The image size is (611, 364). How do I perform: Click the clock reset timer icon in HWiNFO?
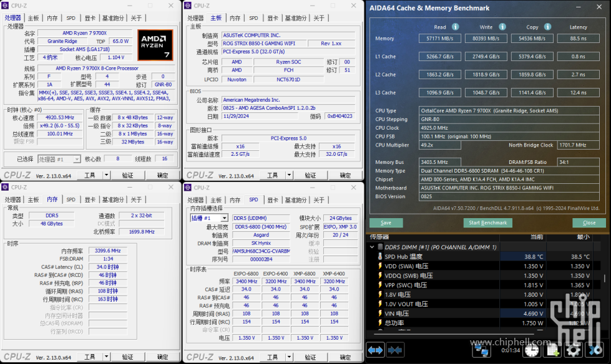(532, 350)
